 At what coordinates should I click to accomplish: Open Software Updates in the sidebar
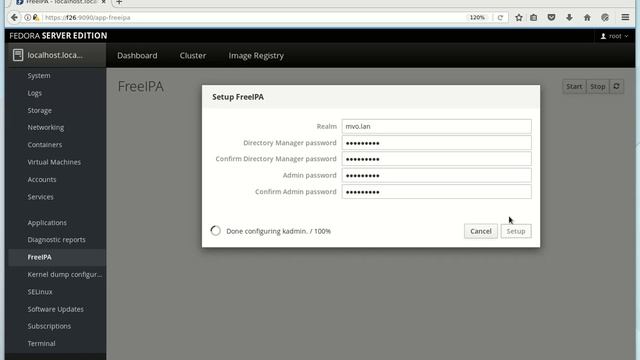pos(57,309)
